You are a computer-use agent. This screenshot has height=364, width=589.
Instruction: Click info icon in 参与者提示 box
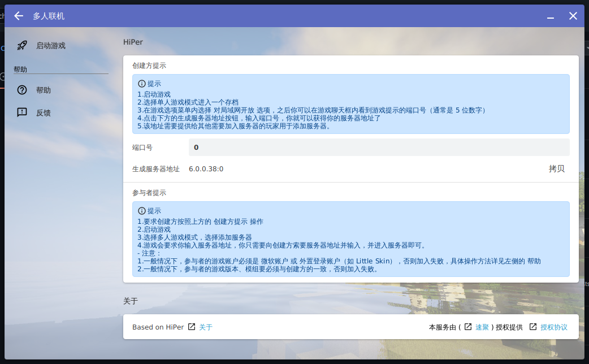coord(142,211)
